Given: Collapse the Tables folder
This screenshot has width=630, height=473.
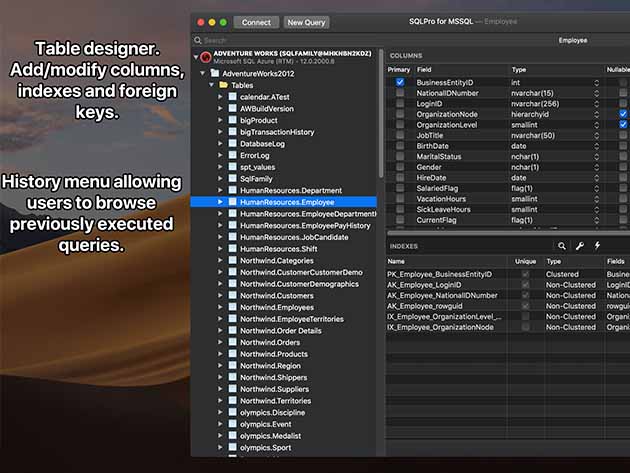Looking at the screenshot, I should pos(211,85).
